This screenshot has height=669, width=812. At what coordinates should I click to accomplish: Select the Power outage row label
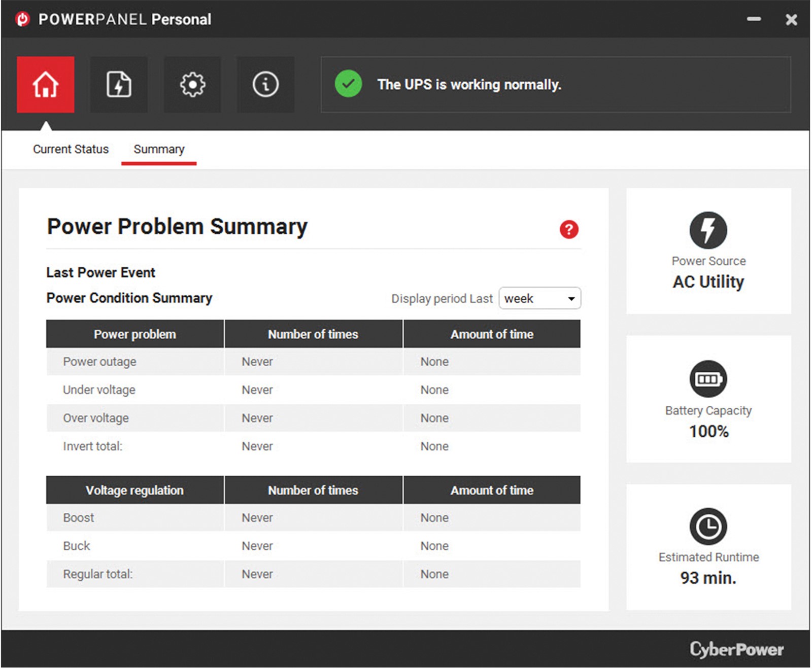[99, 362]
